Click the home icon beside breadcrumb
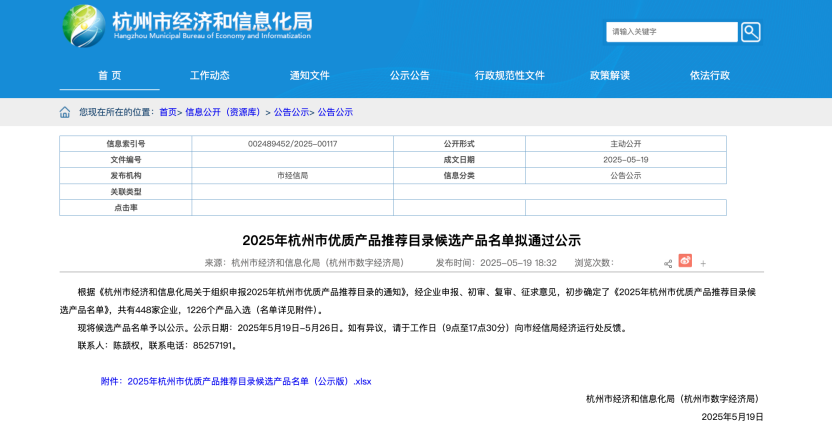 [65, 112]
